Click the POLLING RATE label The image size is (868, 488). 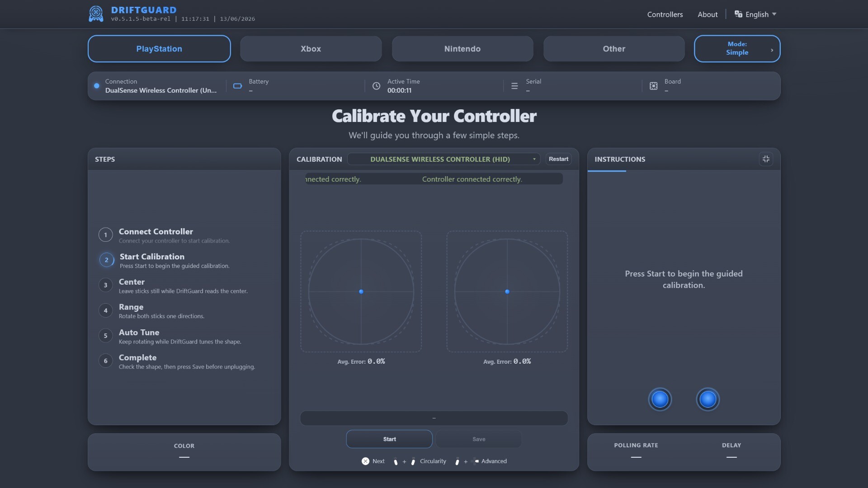point(636,445)
